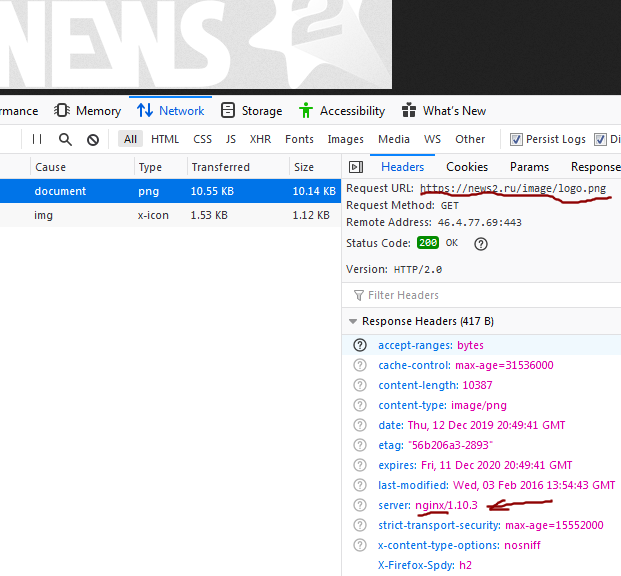Viewport: 621px width, 576px height.
Task: Click the etag 56b206a3-2893 value
Action: 450,445
